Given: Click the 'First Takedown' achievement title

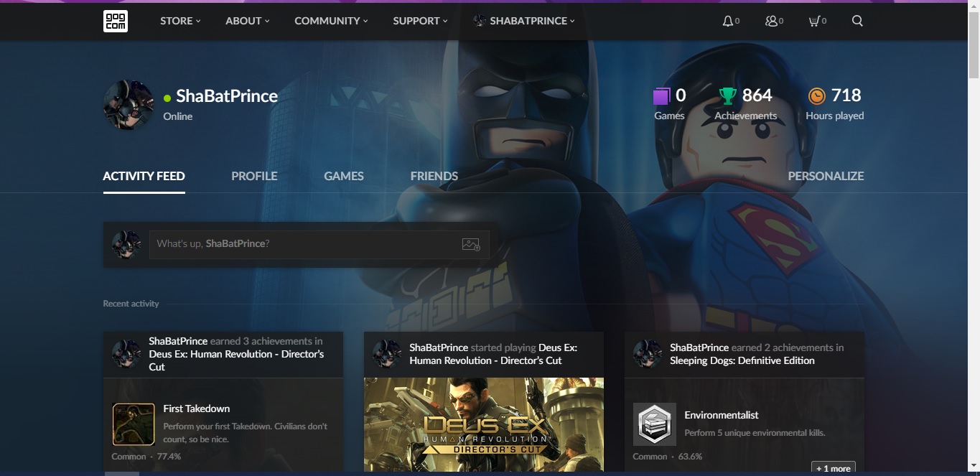Looking at the screenshot, I should (x=197, y=409).
